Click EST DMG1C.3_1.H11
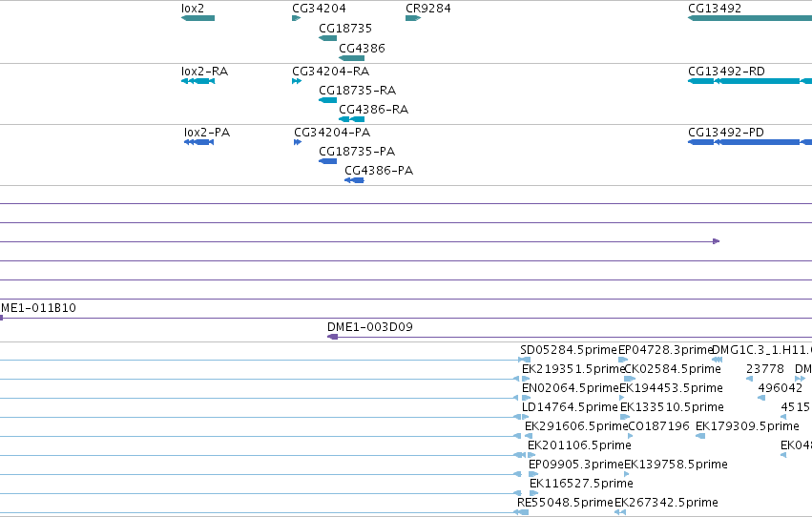The width and height of the screenshot is (812, 517). pyautogui.click(x=718, y=360)
